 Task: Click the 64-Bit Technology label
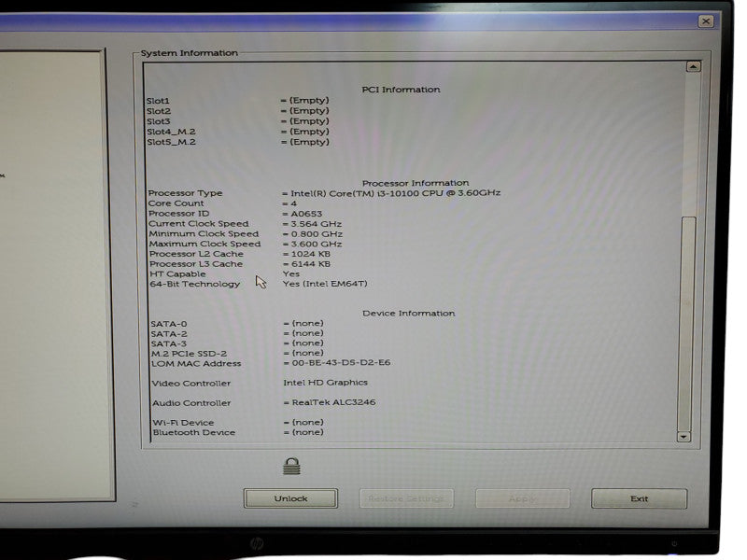pyautogui.click(x=195, y=284)
